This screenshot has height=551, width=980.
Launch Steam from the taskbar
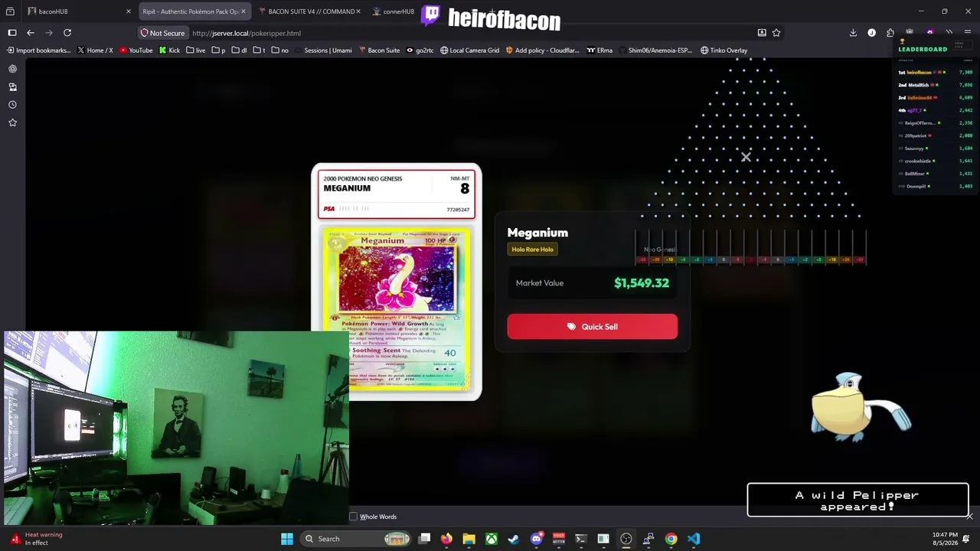(x=514, y=539)
